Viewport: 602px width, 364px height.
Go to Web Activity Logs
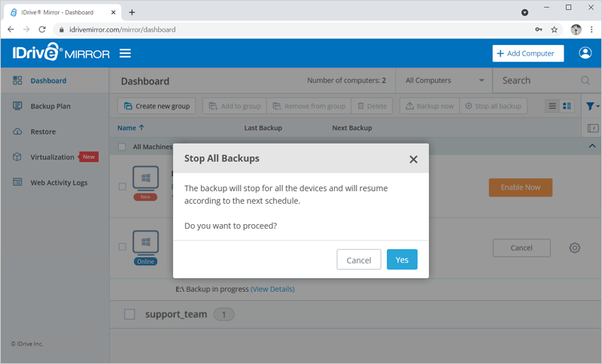tap(59, 183)
